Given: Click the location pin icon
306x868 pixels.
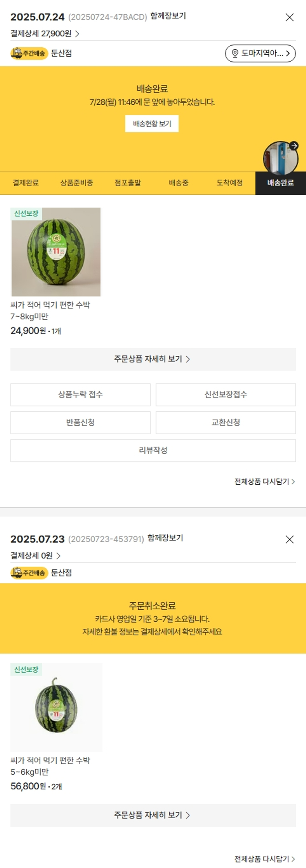Looking at the screenshot, I should (235, 53).
